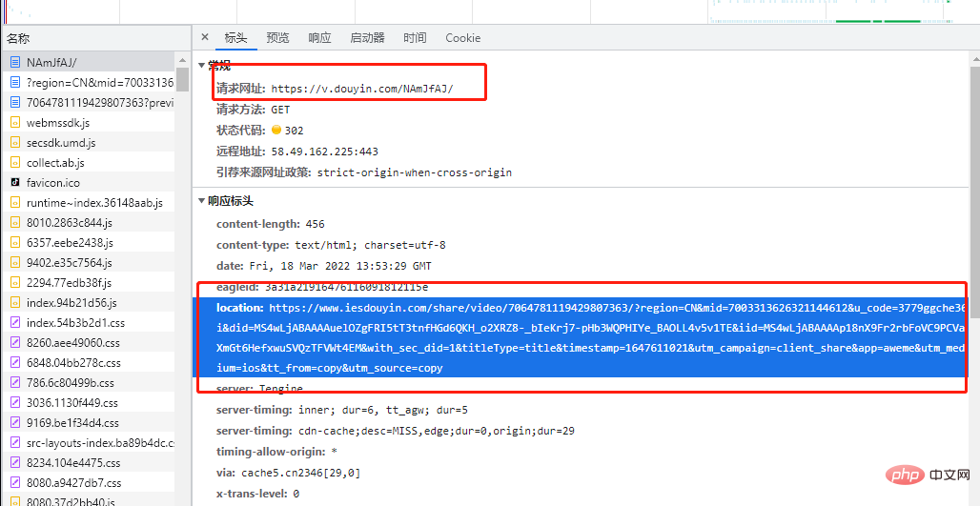Open the Cookie tab
This screenshot has width=980, height=506.
point(463,37)
